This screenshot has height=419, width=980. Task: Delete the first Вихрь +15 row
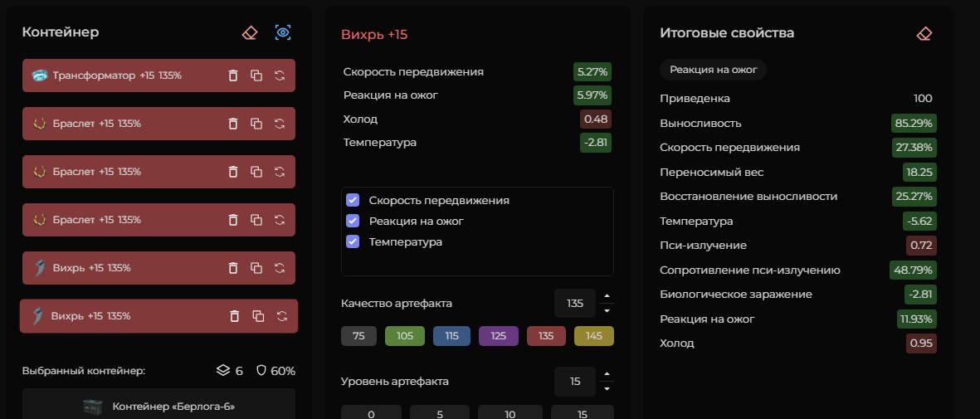pyautogui.click(x=233, y=268)
